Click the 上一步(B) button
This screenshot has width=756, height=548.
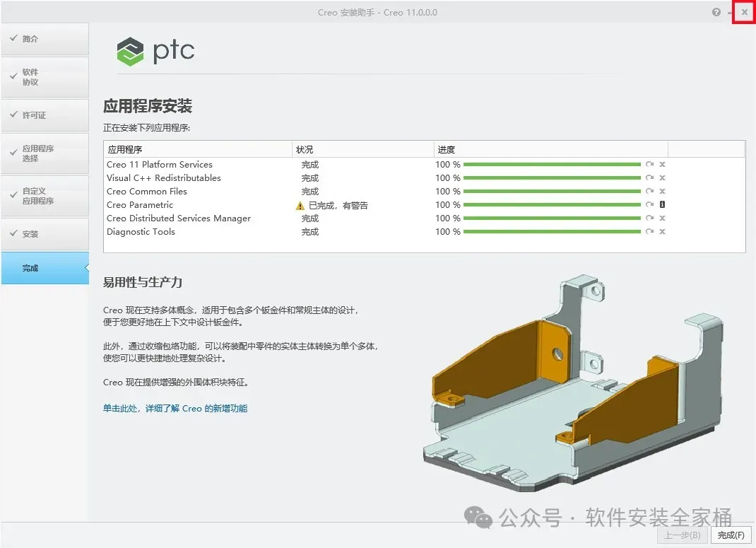pyautogui.click(x=683, y=535)
